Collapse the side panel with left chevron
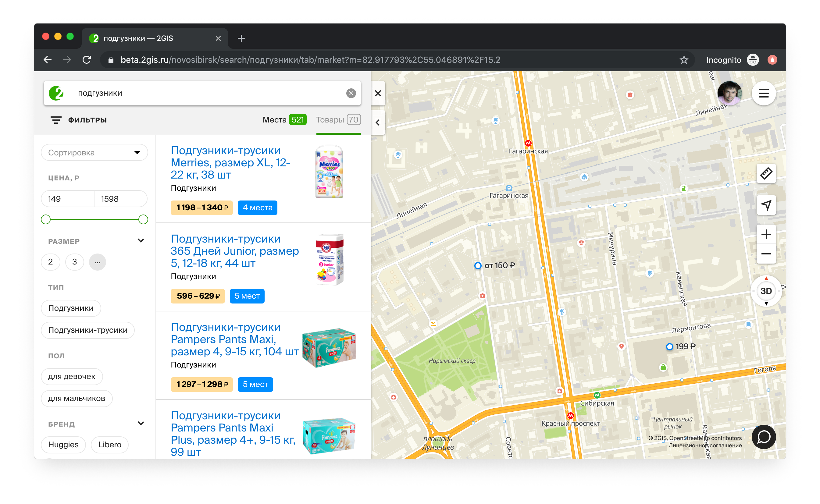 tap(377, 123)
